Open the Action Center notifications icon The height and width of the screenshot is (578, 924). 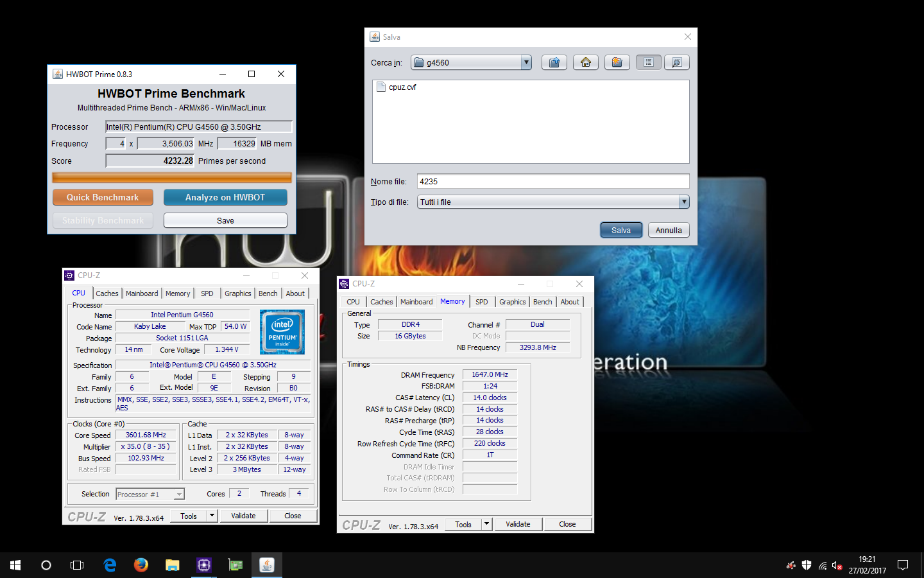pos(903,565)
